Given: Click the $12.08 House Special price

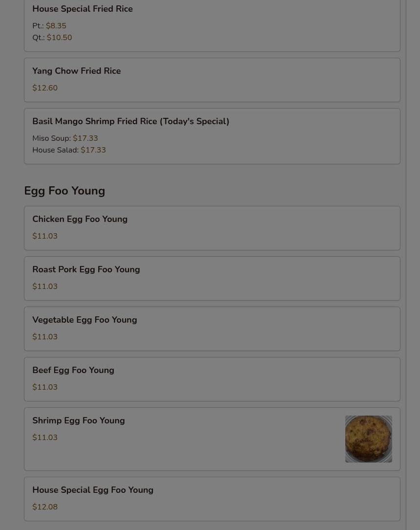Looking at the screenshot, I should [x=45, y=507].
